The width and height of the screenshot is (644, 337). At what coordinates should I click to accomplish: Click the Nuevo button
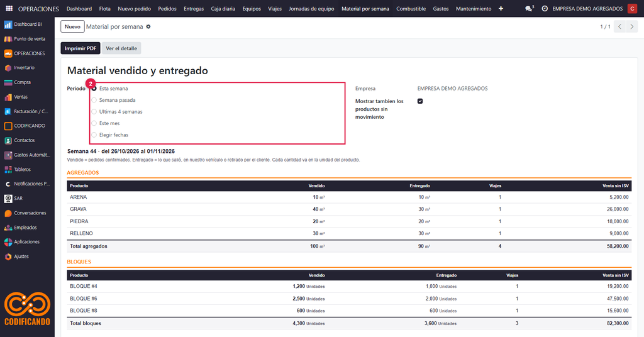point(73,26)
